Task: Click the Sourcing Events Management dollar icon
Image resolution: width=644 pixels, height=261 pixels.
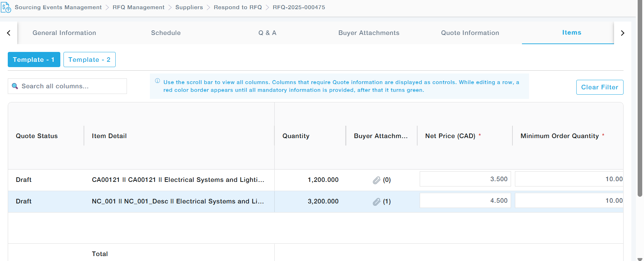Action: pyautogui.click(x=6, y=7)
